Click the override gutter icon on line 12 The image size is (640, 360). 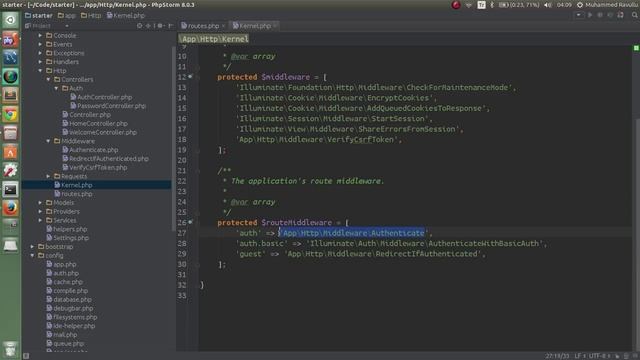[x=190, y=77]
